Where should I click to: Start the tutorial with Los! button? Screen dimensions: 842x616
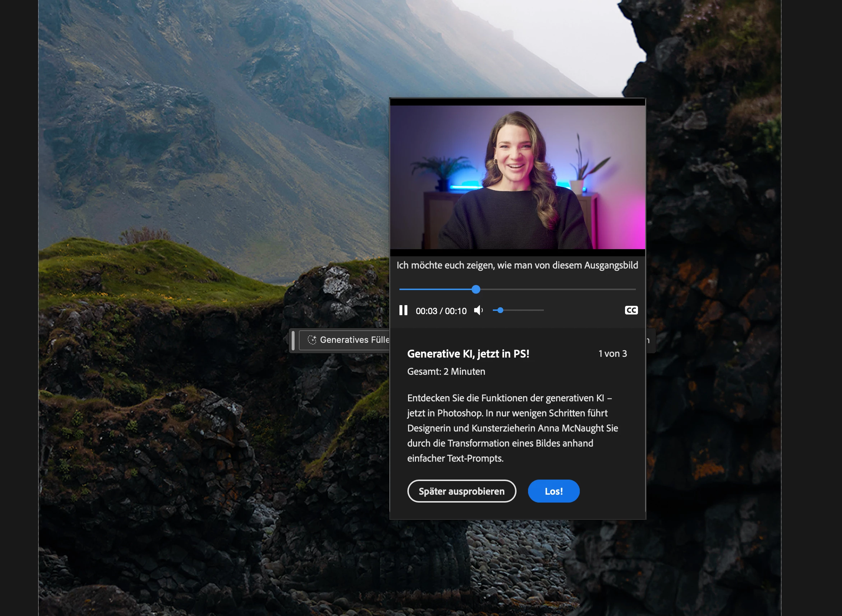click(x=553, y=491)
